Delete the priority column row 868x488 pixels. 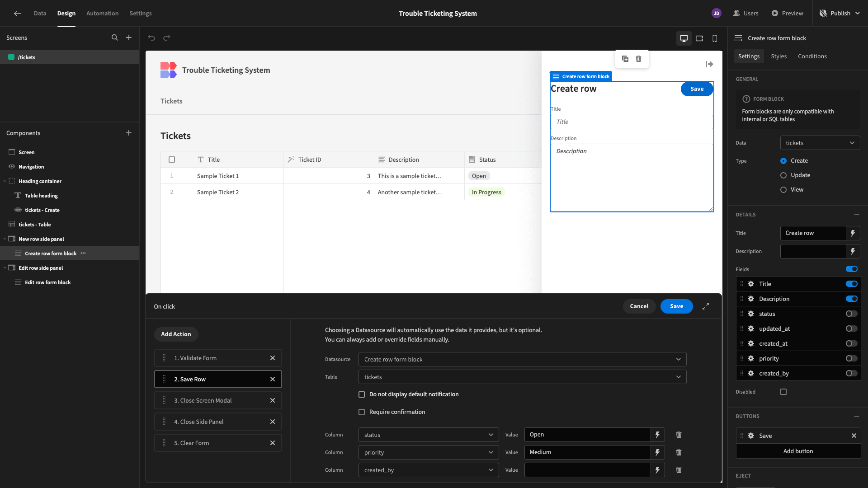[x=679, y=452]
